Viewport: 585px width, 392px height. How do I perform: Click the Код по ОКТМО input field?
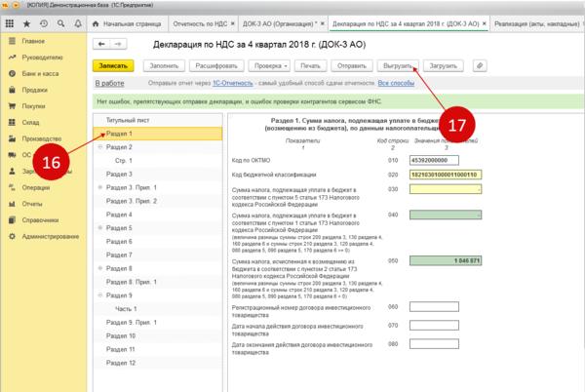[434, 160]
